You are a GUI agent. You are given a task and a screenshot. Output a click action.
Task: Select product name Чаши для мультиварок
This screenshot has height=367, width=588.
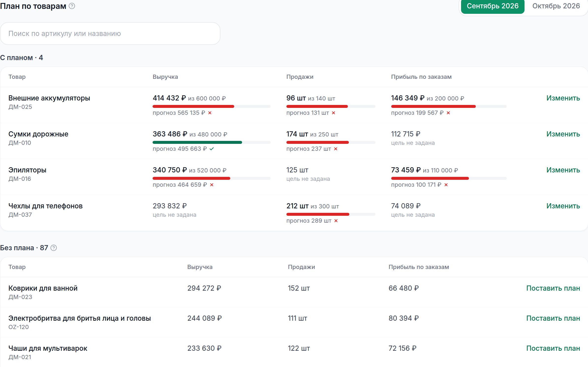(48, 348)
